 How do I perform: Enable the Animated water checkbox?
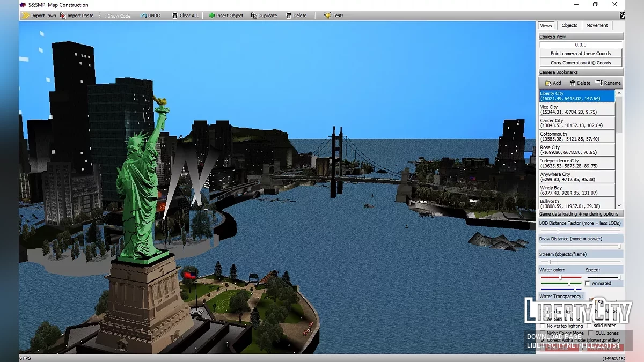point(588,283)
